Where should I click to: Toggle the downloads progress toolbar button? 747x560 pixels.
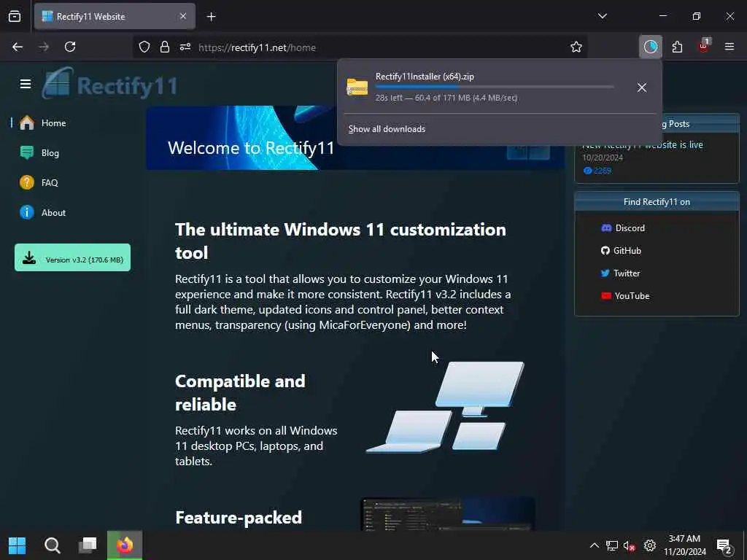[x=650, y=47]
